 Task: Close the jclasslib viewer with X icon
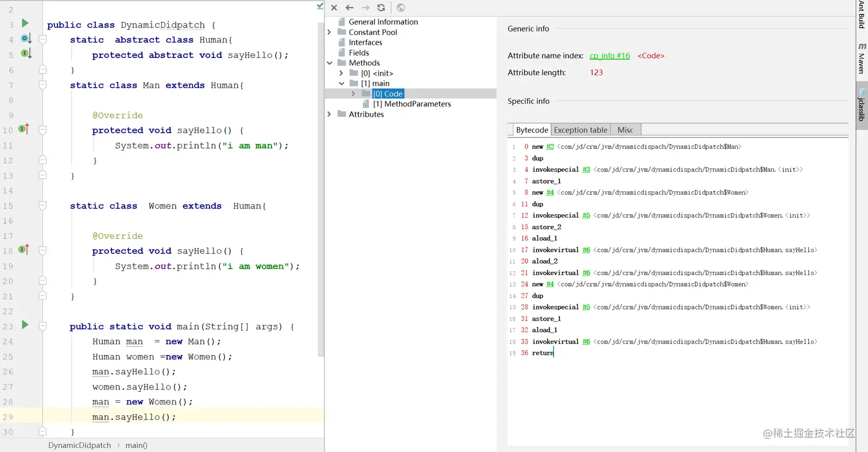coord(334,7)
